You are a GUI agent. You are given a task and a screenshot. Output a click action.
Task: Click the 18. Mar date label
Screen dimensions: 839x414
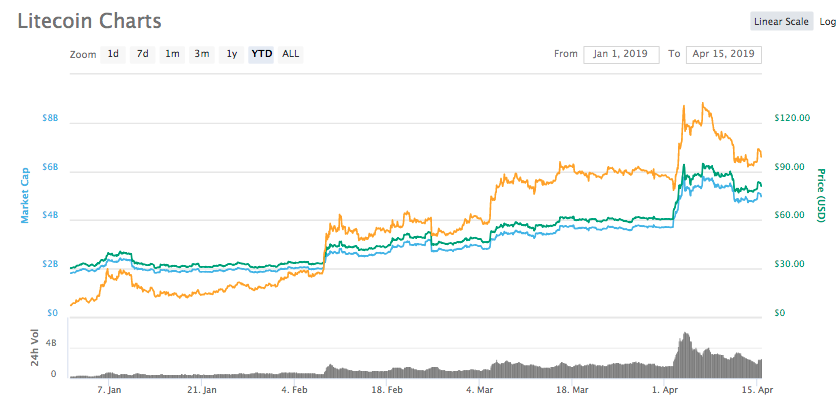571,389
